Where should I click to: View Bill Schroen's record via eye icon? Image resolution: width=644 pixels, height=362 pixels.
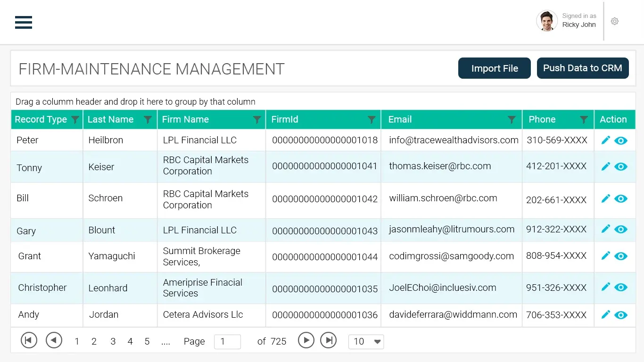click(621, 198)
